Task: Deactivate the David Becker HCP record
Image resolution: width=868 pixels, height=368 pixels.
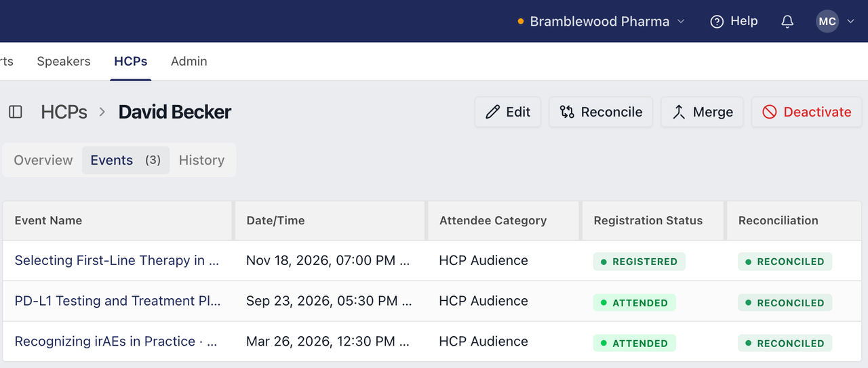Action: 806,112
